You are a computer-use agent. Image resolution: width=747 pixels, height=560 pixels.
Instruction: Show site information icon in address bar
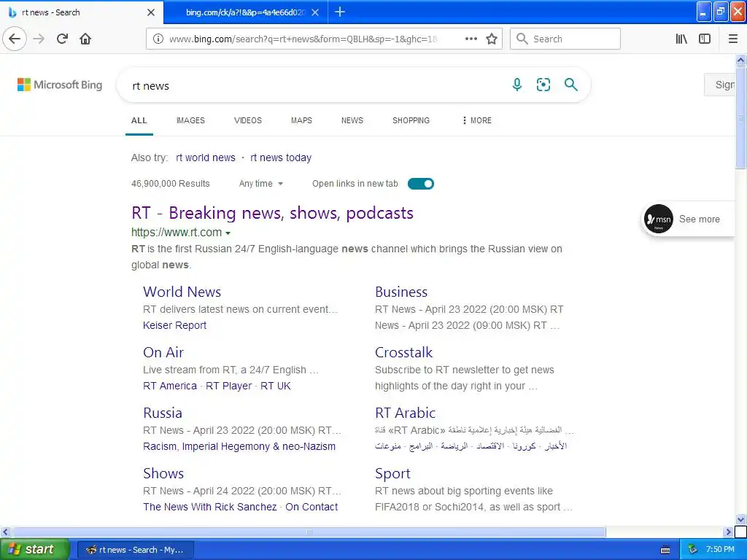tap(158, 39)
